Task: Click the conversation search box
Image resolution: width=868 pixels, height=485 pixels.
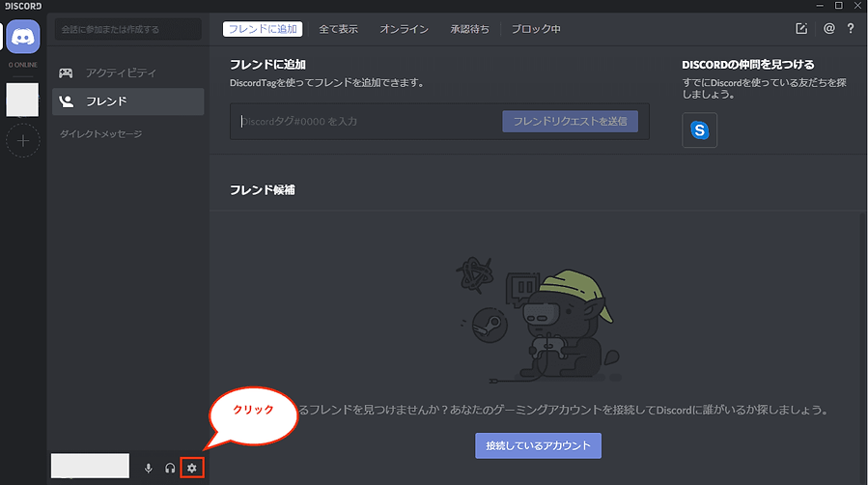Action: point(127,29)
